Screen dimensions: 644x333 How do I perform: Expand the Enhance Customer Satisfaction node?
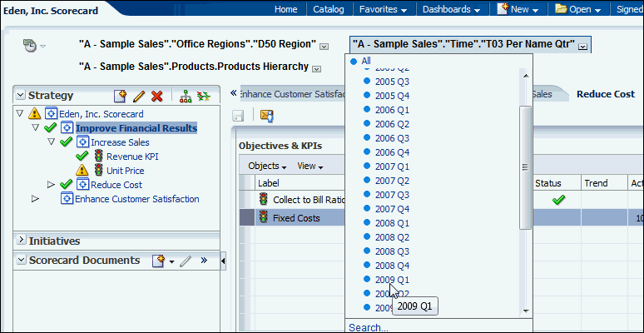pos(35,199)
